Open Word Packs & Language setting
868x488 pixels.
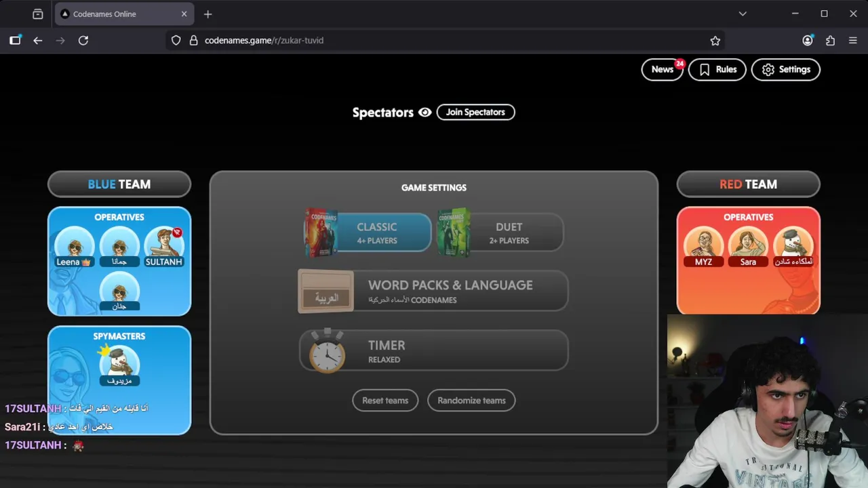[433, 291]
